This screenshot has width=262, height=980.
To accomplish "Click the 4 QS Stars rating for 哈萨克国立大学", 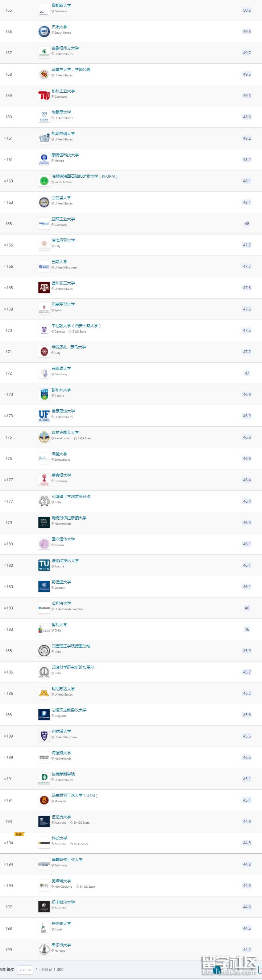I will click(83, 438).
